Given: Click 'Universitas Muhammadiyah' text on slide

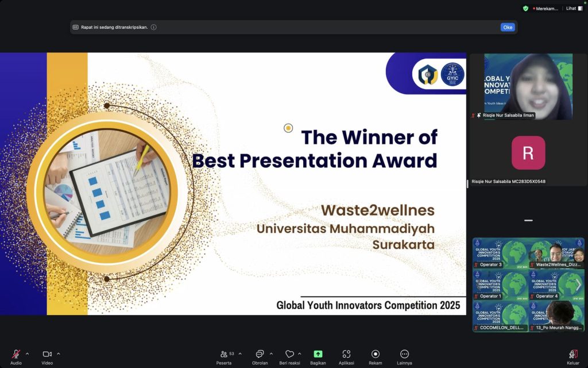Looking at the screenshot, I should click(x=346, y=228).
